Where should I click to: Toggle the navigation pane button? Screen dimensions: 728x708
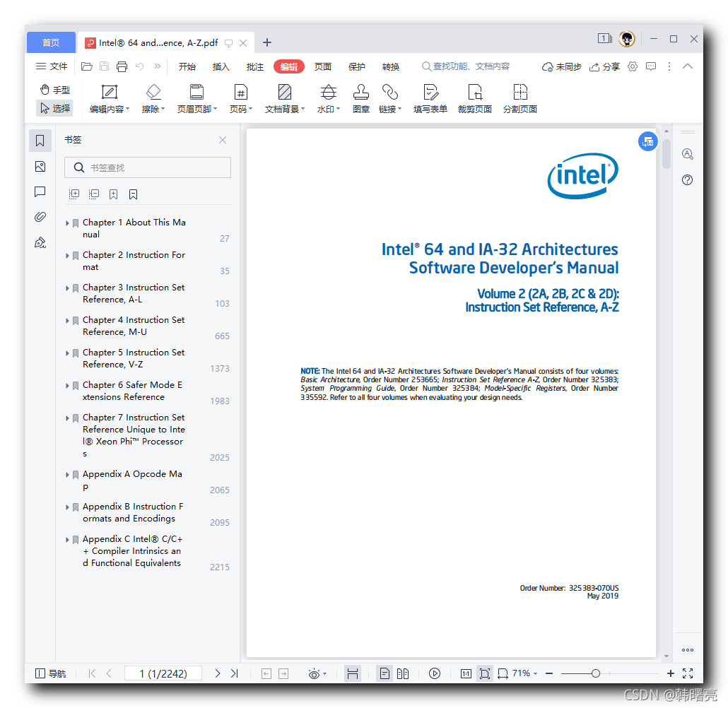tap(51, 673)
